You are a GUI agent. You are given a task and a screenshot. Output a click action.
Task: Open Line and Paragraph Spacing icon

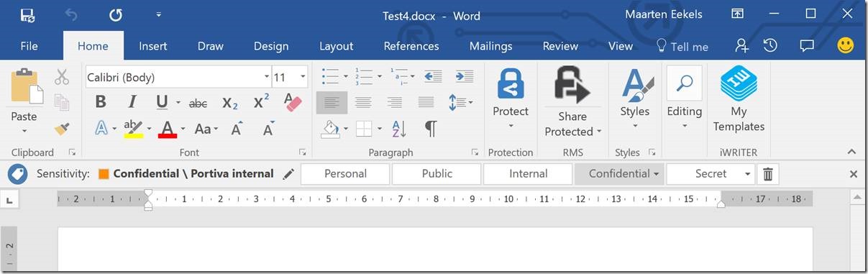(x=457, y=102)
